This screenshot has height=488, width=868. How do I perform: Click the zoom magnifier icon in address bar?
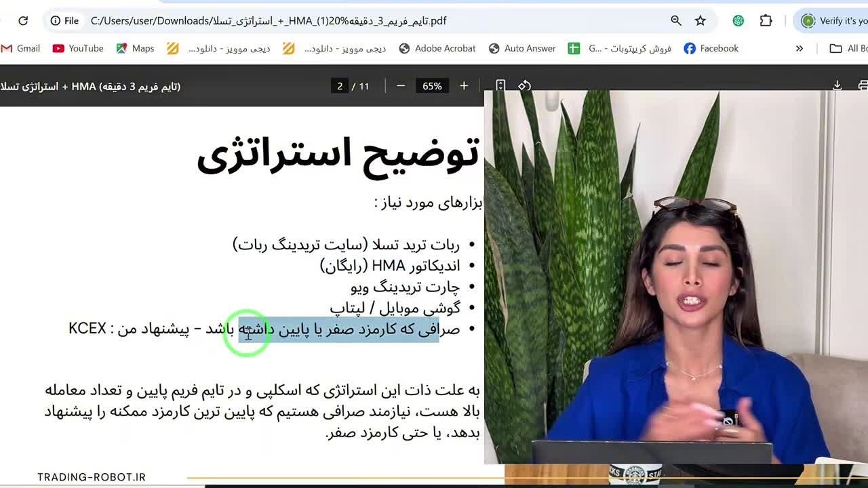click(676, 21)
